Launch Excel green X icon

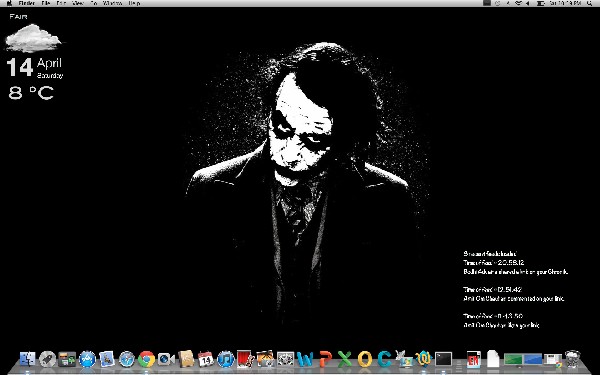pos(344,359)
